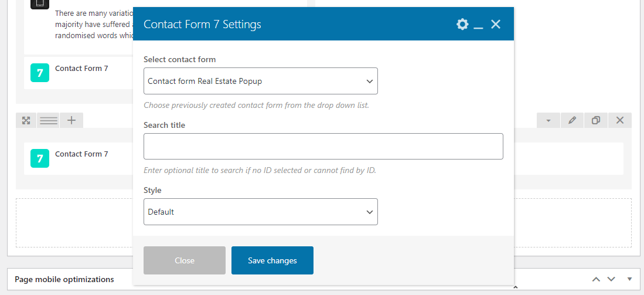The image size is (644, 295).
Task: Click into the Search title field
Action: (x=323, y=146)
